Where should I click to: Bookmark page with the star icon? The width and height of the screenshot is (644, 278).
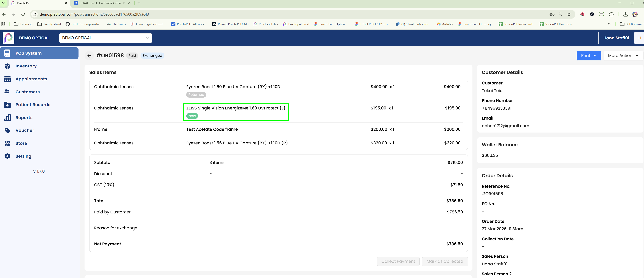click(569, 14)
